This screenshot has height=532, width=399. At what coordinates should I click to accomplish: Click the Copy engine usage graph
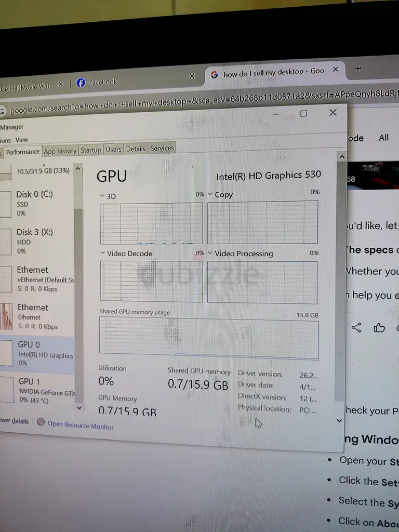pyautogui.click(x=262, y=222)
